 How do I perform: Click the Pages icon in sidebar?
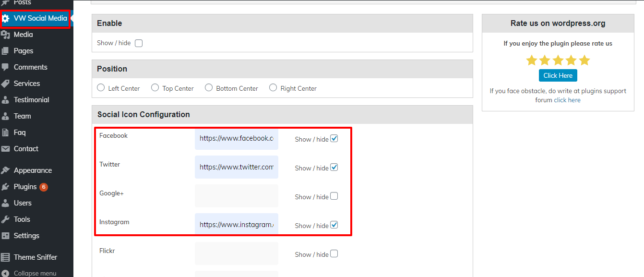coord(6,51)
